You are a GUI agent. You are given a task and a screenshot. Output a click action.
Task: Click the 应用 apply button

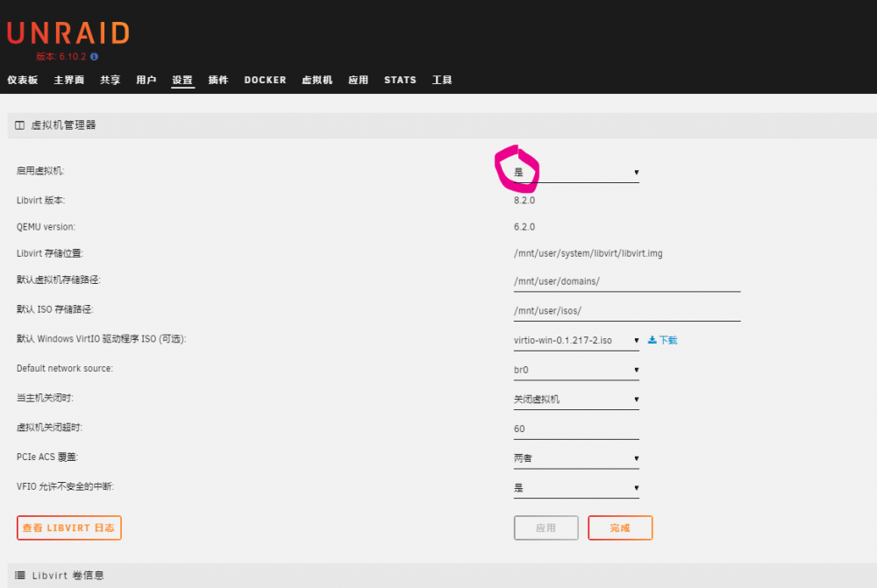coord(545,528)
